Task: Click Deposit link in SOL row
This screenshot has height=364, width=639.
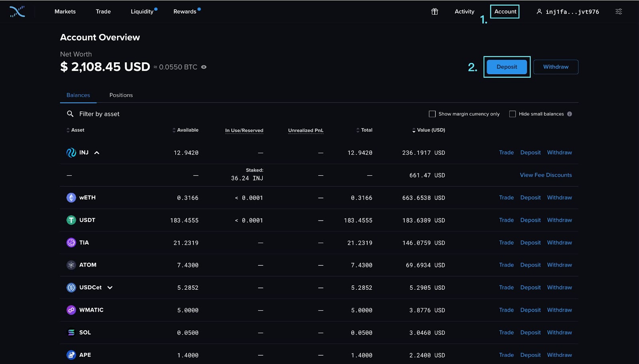Action: tap(530, 332)
